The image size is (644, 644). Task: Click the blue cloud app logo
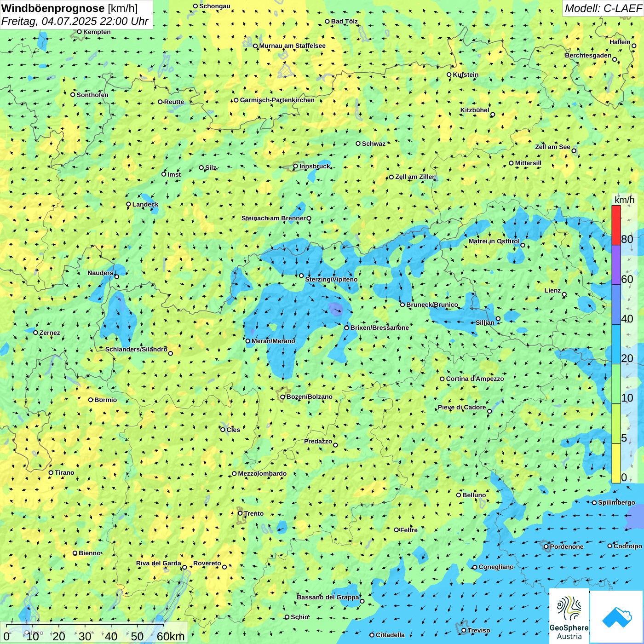[x=617, y=617]
